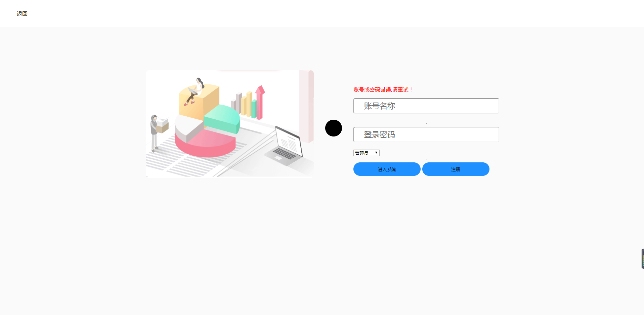This screenshot has width=644, height=315.
Task: Expand role list using the dropdown arrow
Action: click(x=376, y=153)
